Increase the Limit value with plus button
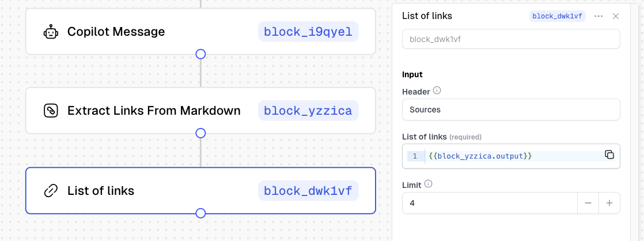 [609, 203]
